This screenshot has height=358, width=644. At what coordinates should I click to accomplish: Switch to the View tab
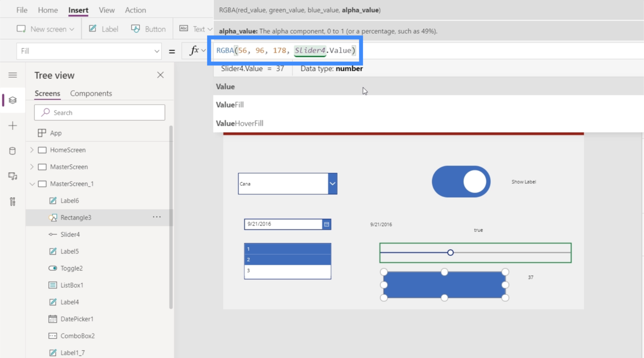click(107, 10)
